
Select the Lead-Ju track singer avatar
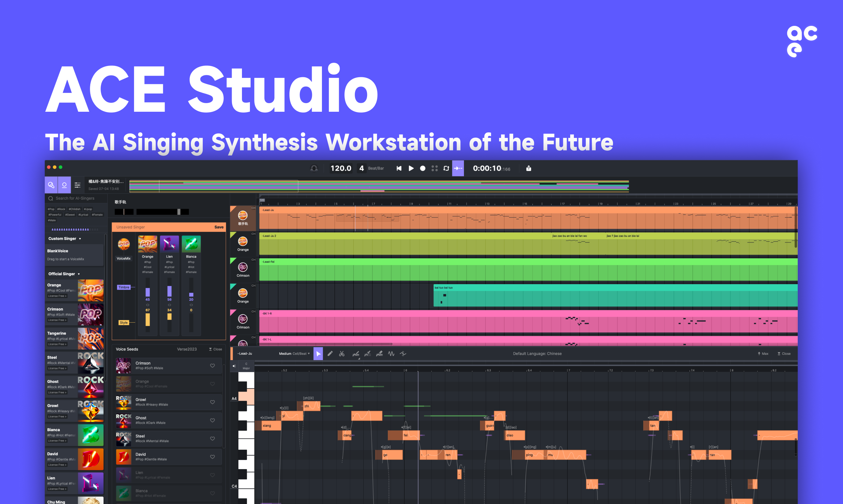pyautogui.click(x=243, y=215)
